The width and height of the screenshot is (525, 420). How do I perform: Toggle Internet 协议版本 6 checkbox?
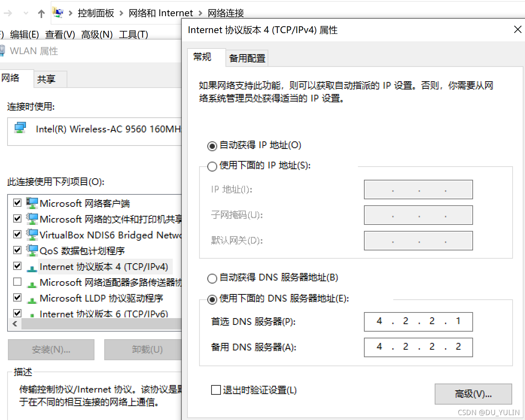pos(17,313)
